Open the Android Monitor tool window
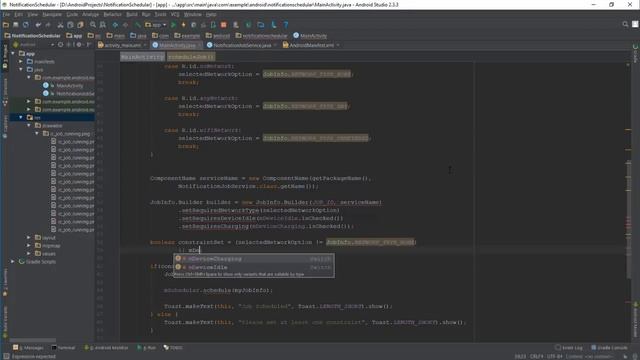Screen dimensions: 640x360 click(x=106, y=348)
